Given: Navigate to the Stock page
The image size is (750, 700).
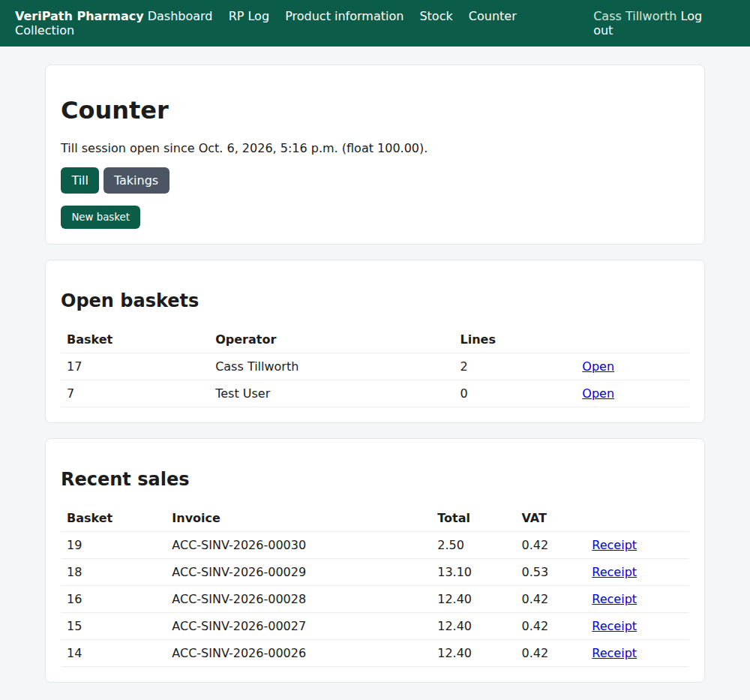Looking at the screenshot, I should coord(436,16).
